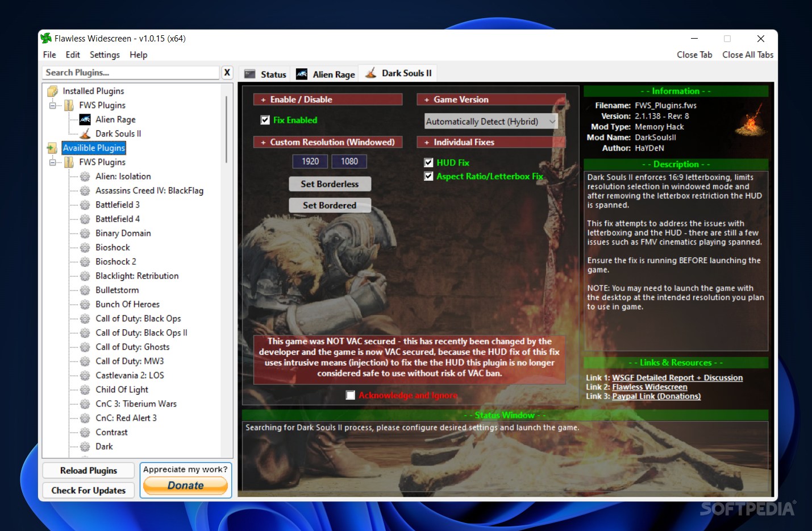Switch to the Alien Rage tab
Viewport: 812px width, 531px height.
[x=326, y=74]
